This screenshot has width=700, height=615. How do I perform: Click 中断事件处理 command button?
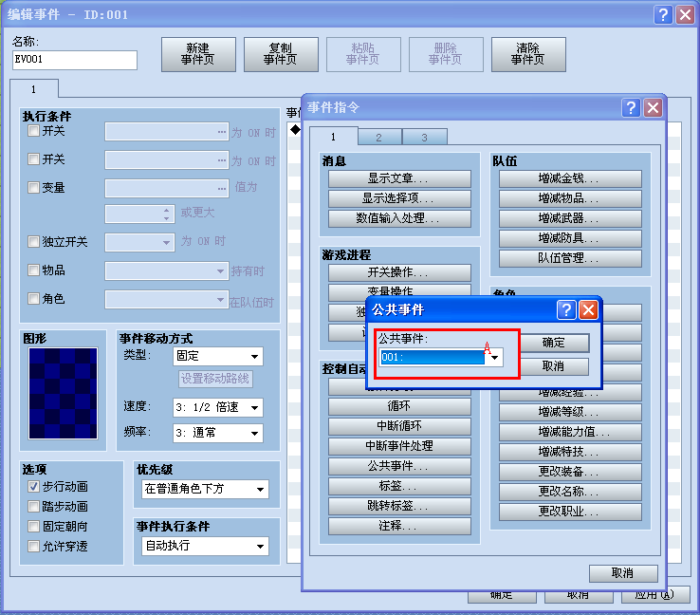(x=399, y=446)
